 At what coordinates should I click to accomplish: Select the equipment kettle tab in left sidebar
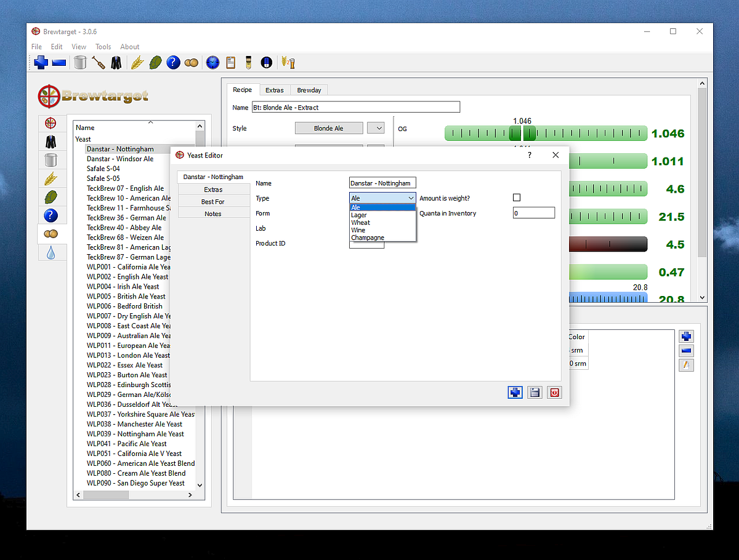[x=51, y=160]
